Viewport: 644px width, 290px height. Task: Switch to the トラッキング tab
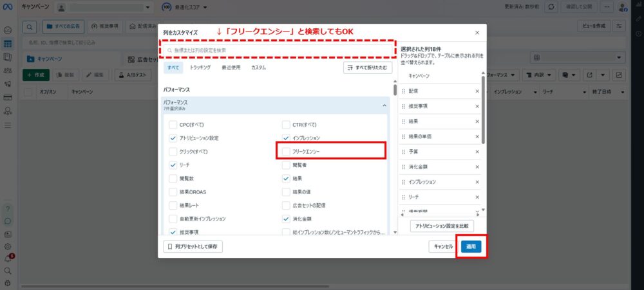[x=200, y=68]
